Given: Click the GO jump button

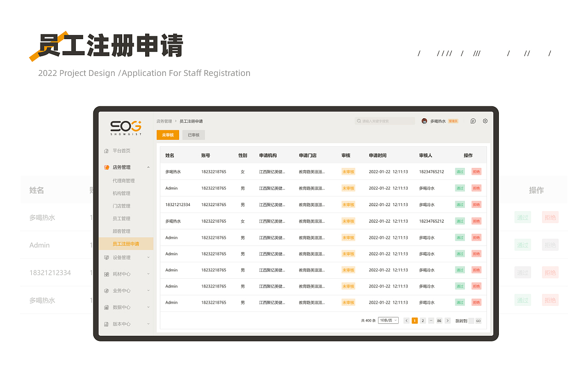Looking at the screenshot, I should coord(478,321).
